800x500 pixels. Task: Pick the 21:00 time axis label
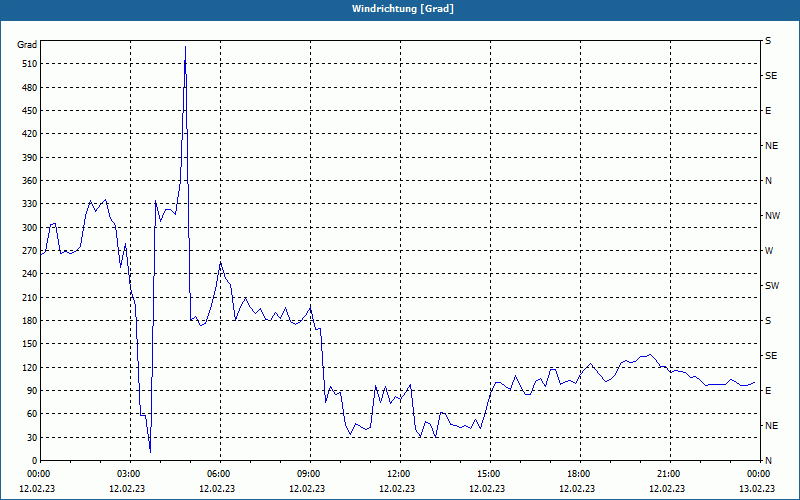click(667, 474)
